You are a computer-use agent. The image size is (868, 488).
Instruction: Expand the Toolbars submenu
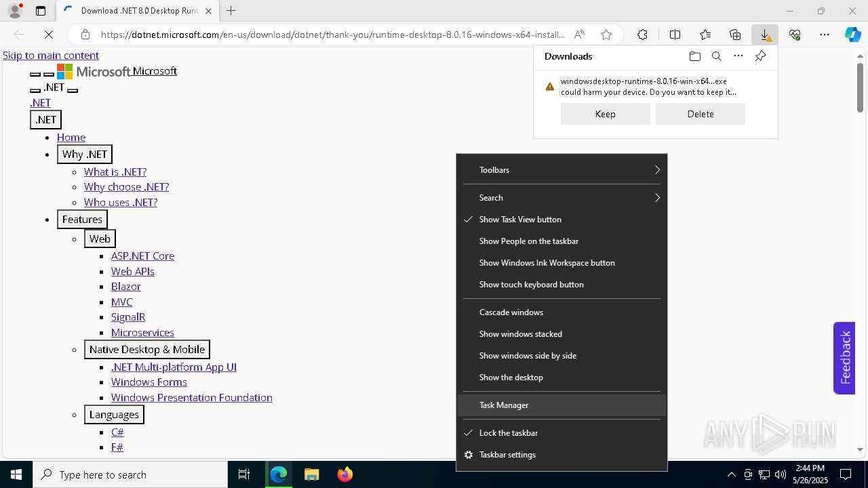pyautogui.click(x=561, y=170)
